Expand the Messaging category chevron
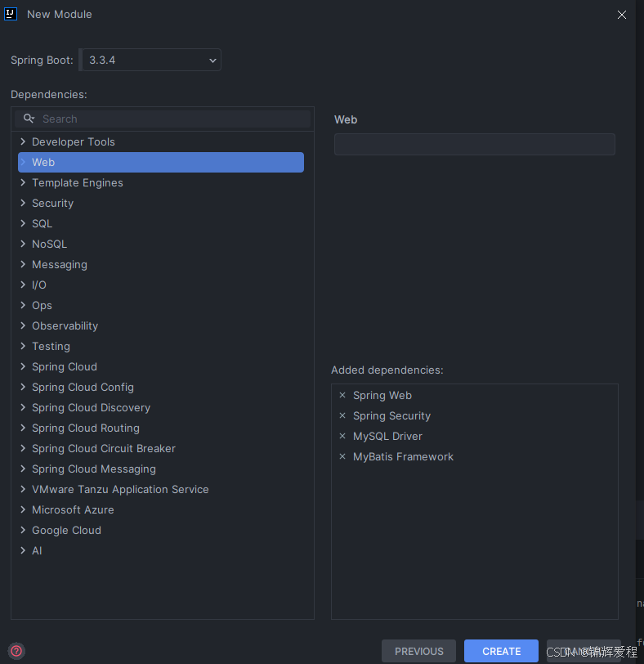Screen dimensions: 644x664 click(23, 264)
